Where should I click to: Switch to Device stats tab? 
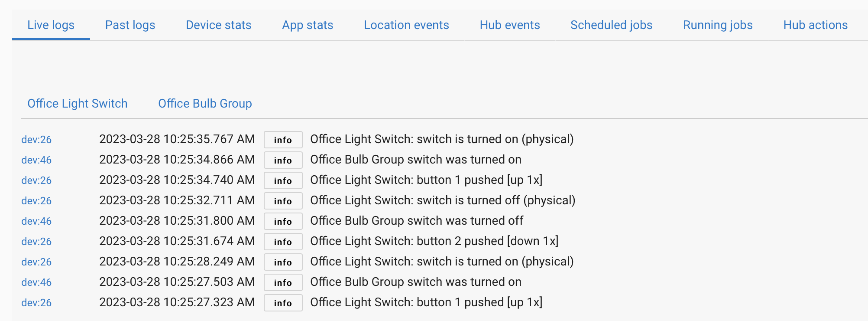click(218, 25)
